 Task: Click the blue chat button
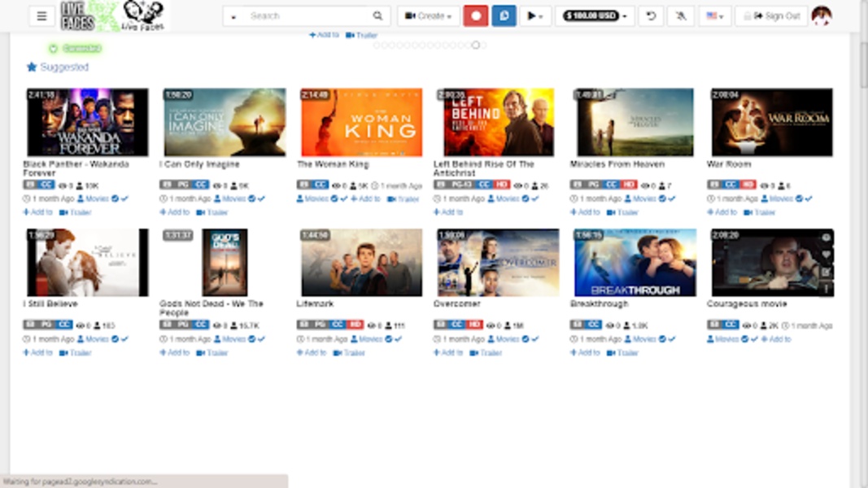504,16
